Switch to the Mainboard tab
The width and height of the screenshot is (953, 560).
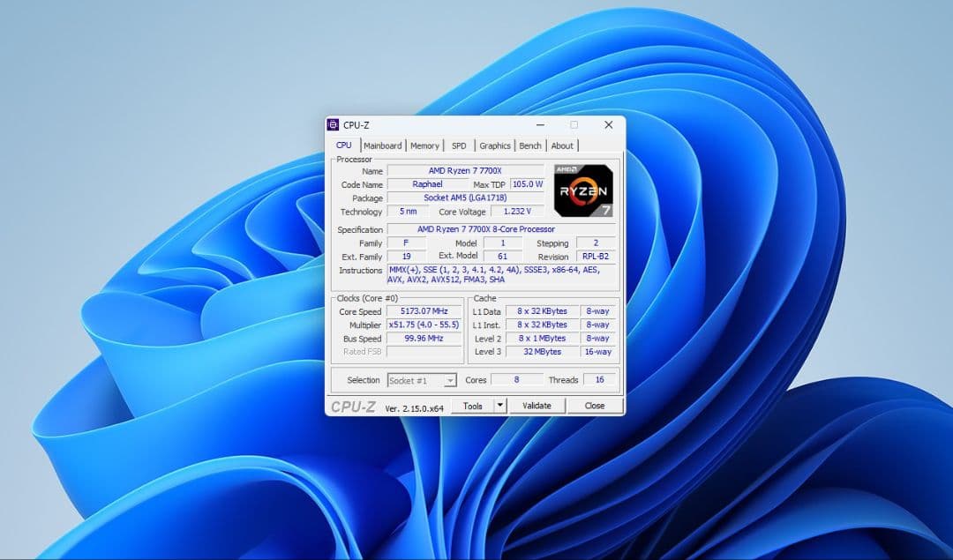pyautogui.click(x=384, y=145)
